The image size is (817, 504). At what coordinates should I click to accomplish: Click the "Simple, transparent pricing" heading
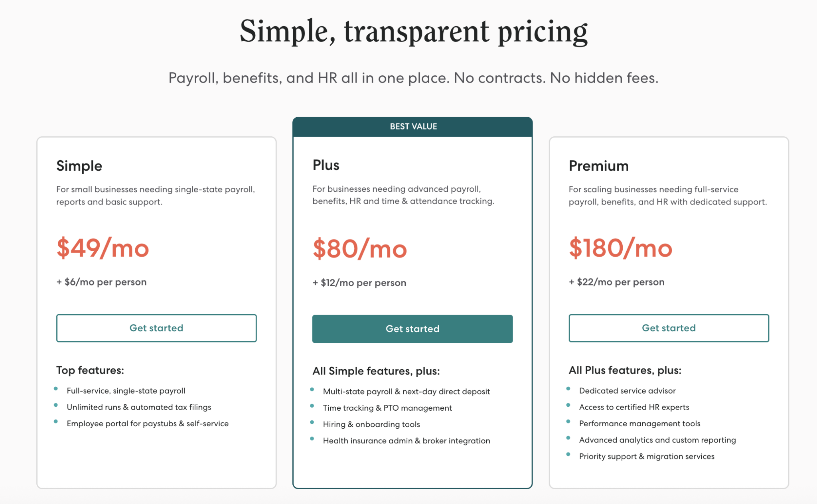click(414, 32)
